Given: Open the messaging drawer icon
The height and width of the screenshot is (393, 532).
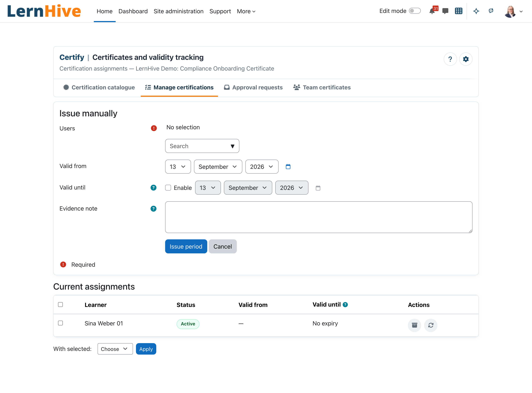Looking at the screenshot, I should pyautogui.click(x=445, y=11).
